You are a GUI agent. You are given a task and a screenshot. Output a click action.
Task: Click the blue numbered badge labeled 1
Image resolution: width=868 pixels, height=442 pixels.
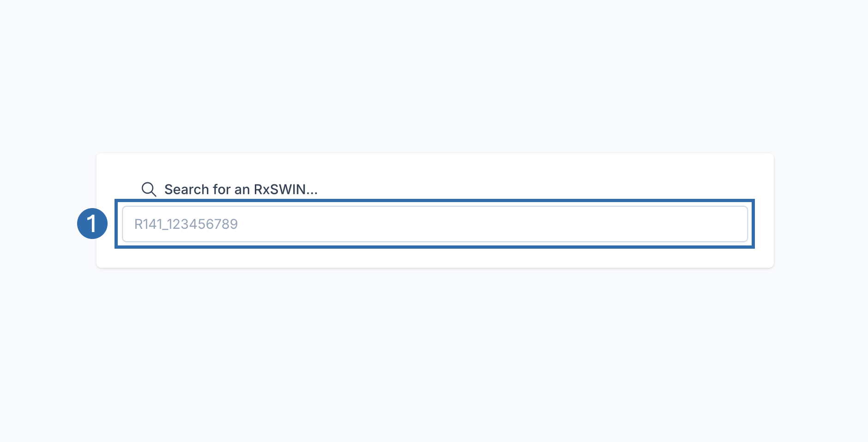pos(92,223)
